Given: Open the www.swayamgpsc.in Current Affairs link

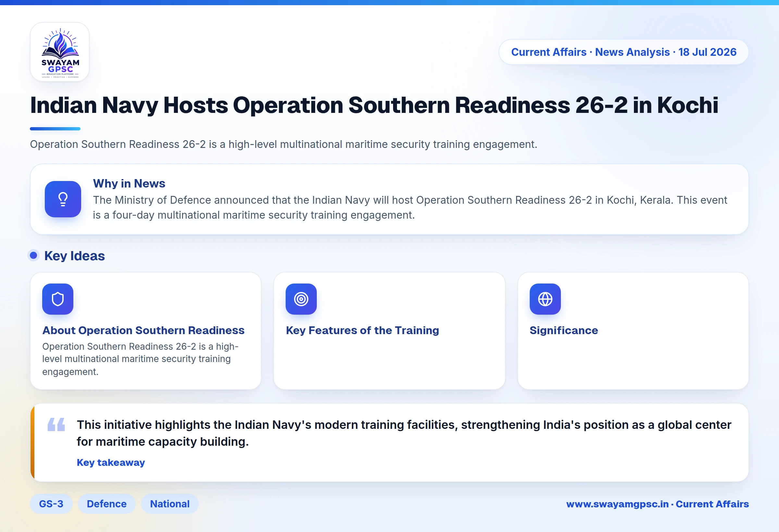Looking at the screenshot, I should (657, 504).
